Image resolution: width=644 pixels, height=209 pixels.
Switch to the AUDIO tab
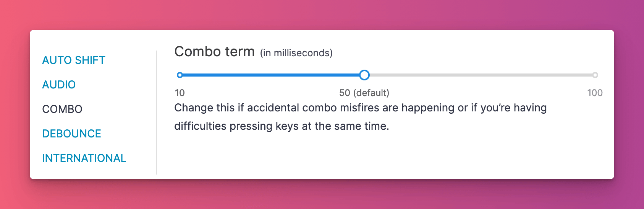(x=59, y=85)
